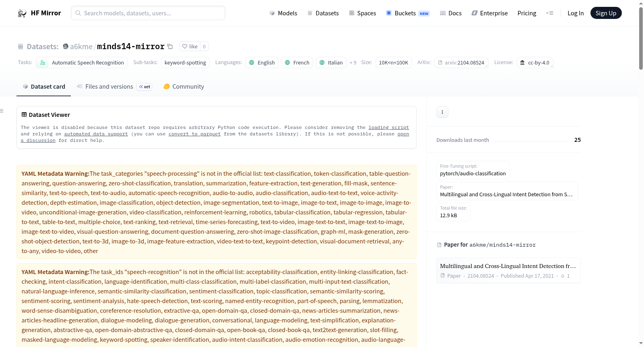Open the Models nav item
The height and width of the screenshot is (347, 644).
click(x=283, y=13)
